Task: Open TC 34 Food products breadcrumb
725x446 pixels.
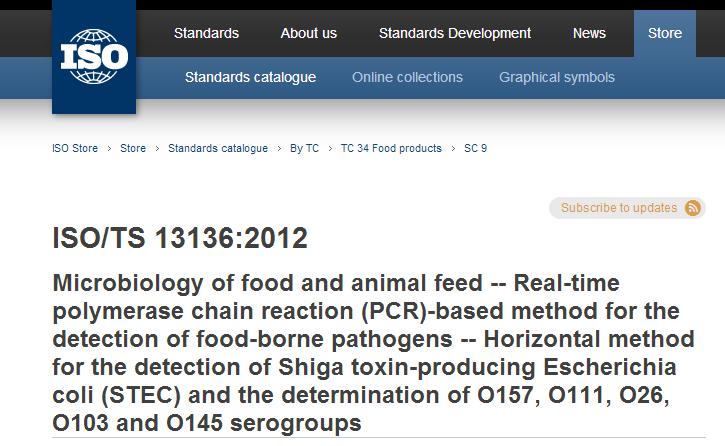Action: (x=391, y=148)
